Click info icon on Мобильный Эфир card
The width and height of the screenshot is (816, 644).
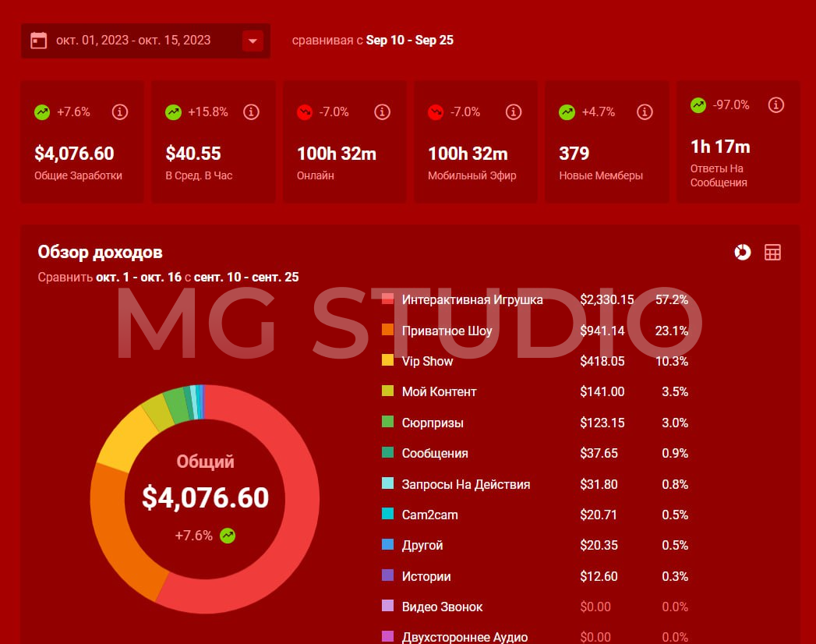(x=513, y=112)
